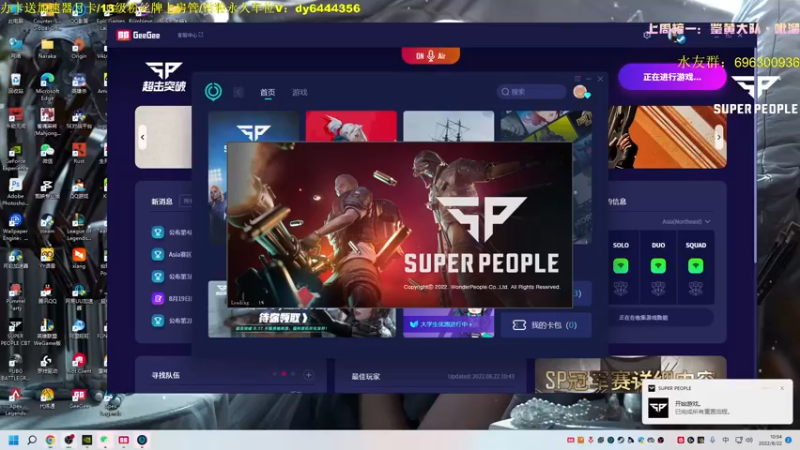Open the red character game thumbnail

click(x=351, y=126)
